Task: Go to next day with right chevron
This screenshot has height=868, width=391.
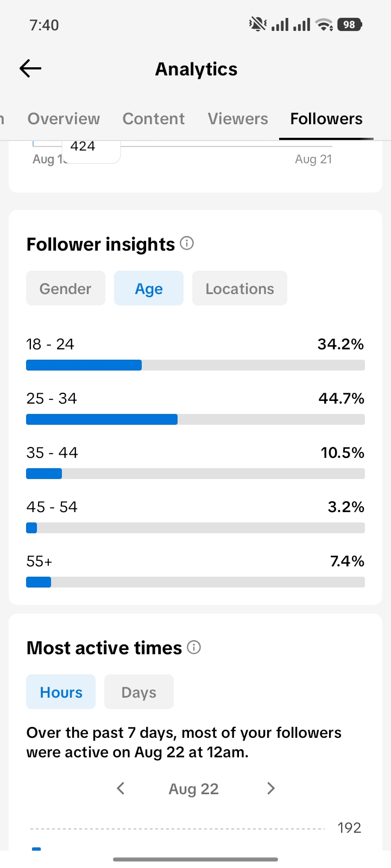Action: [271, 788]
